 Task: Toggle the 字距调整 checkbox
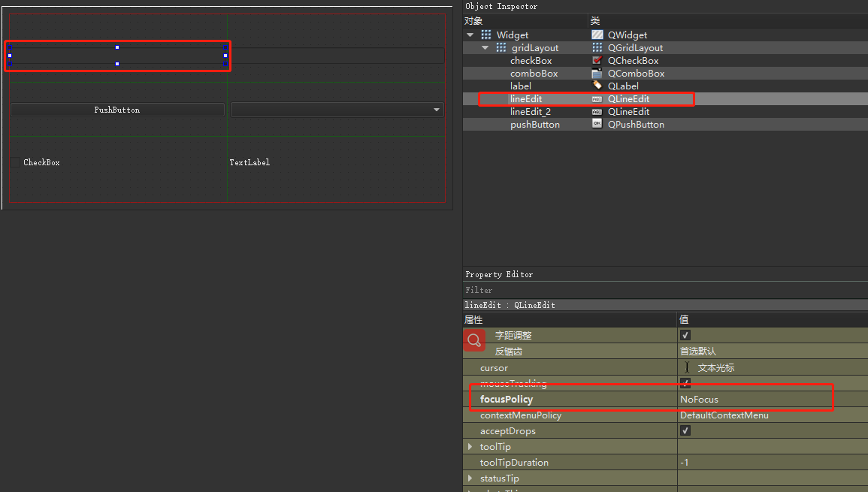[685, 335]
